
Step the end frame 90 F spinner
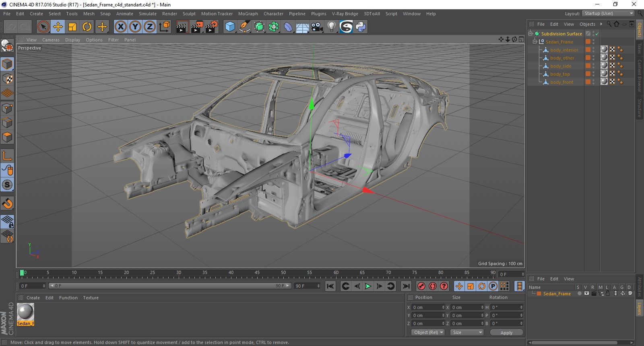[x=318, y=286]
